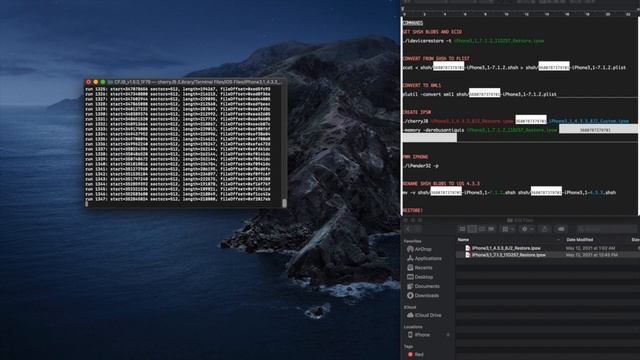
Task: Click the './idevicerestore -t' command line
Action: point(473,41)
